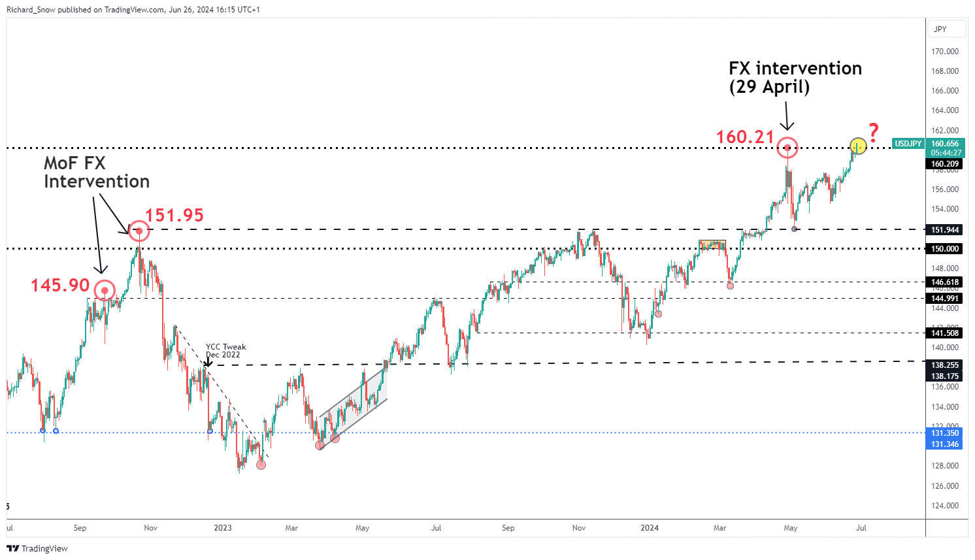Select the red '160.21' text label

(x=745, y=137)
